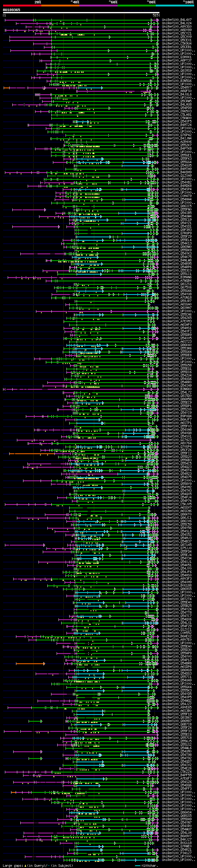
Task: Click the orange alignment segment in the Q54MY7 row
Action: click(6, 88)
